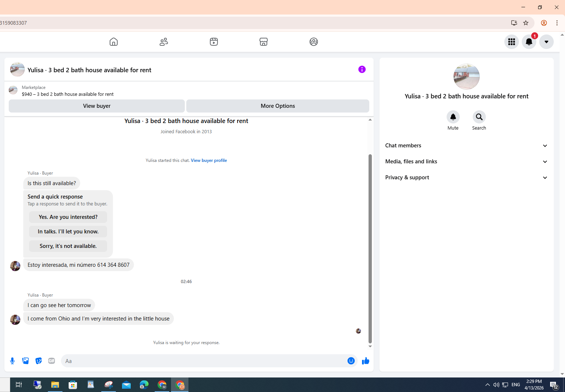565x392 pixels.
Task: Click the large listing photo in right panel
Action: pyautogui.click(x=467, y=77)
